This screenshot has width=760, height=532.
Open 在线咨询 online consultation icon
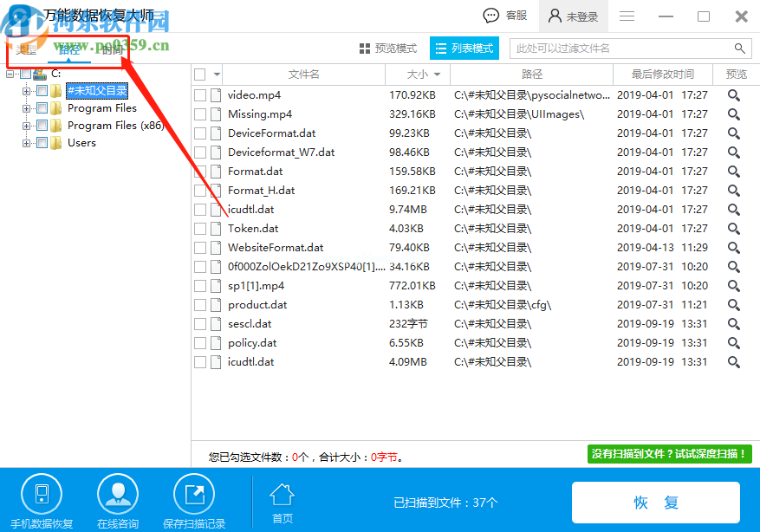point(118,495)
